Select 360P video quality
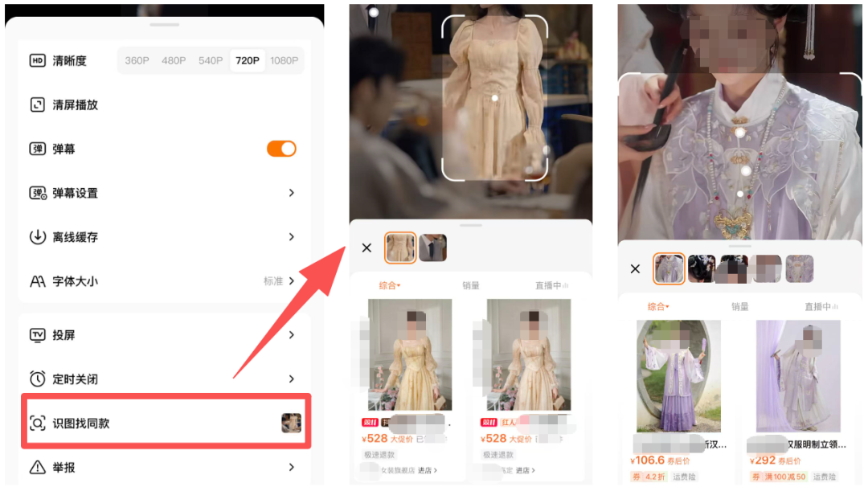868x487 pixels. tap(137, 61)
